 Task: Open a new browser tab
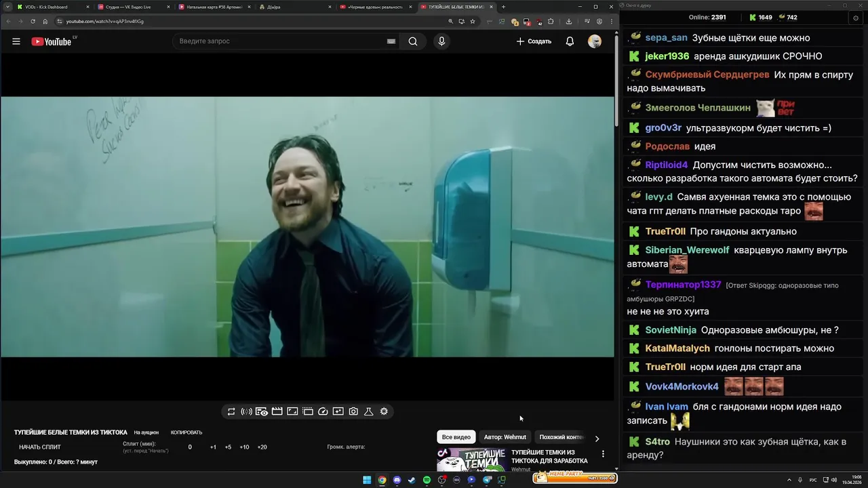point(503,7)
